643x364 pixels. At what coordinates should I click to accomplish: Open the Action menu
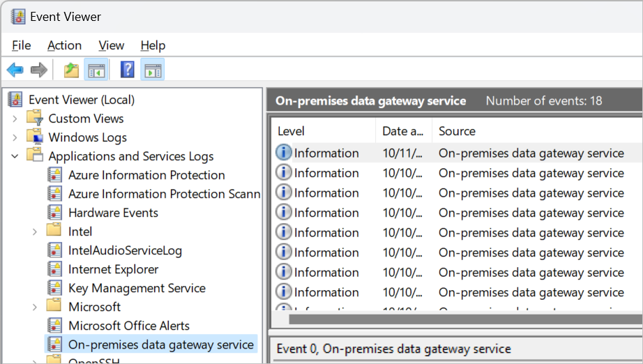pyautogui.click(x=64, y=45)
